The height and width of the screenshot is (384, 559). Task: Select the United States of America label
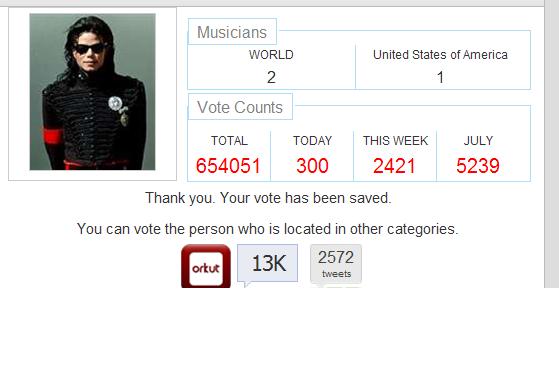440,55
